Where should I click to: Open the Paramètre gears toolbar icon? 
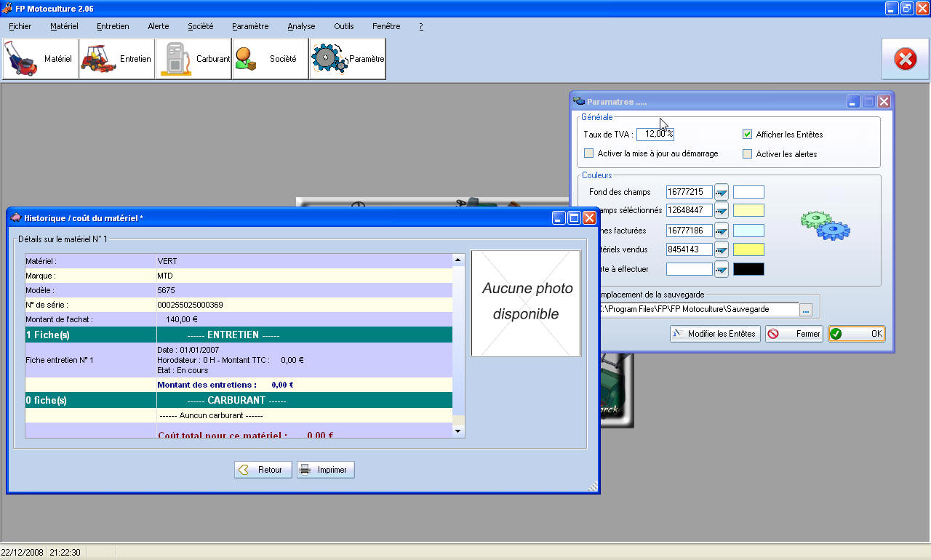347,59
